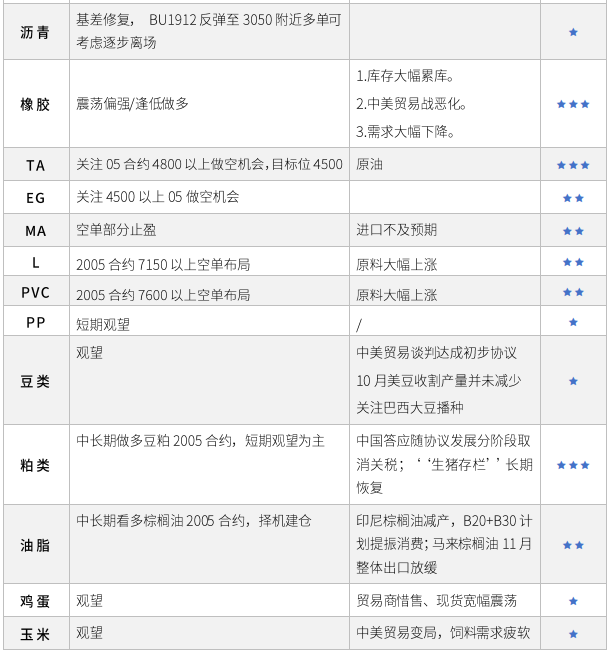Click the 3.需求大幅下降 risk line
This screenshot has height=652, width=609.
[x=405, y=132]
